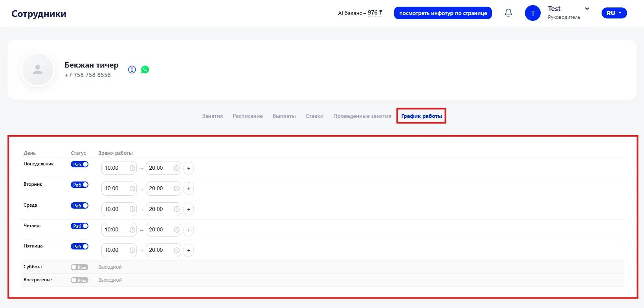Open clock picker in Среда end time
Viewport: 644px width, 308px height.
177,209
